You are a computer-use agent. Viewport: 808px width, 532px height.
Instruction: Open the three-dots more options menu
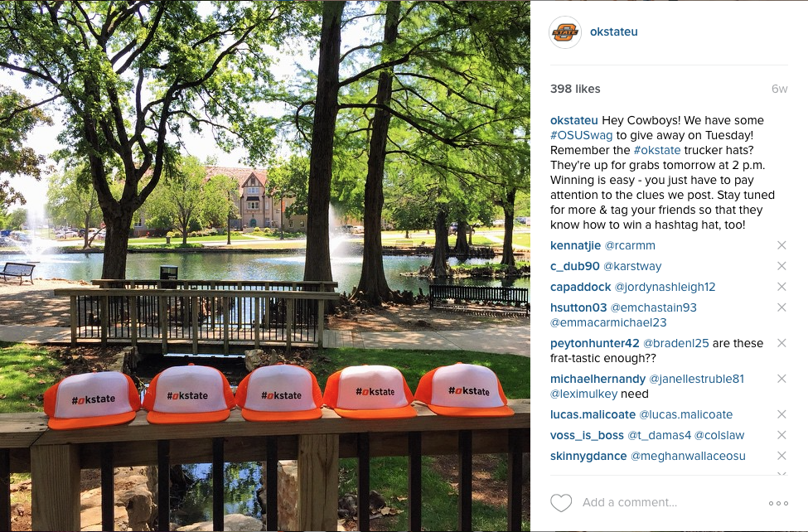[778, 503]
